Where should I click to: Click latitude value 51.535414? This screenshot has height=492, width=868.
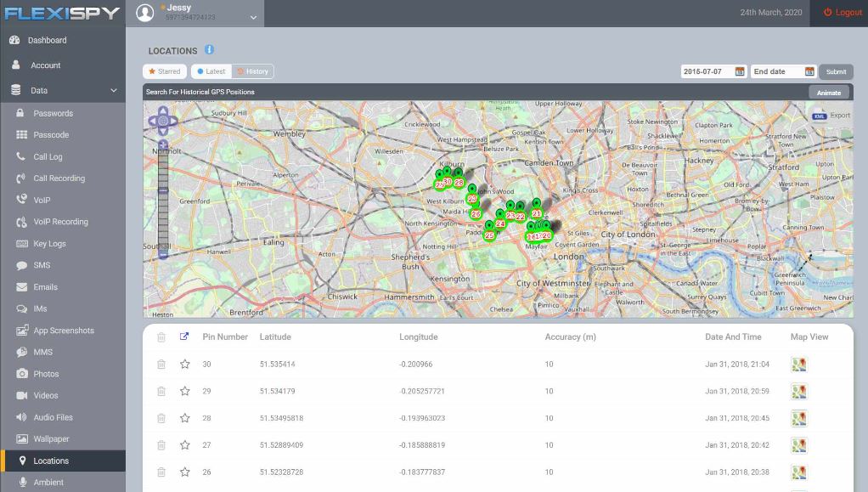(x=278, y=364)
